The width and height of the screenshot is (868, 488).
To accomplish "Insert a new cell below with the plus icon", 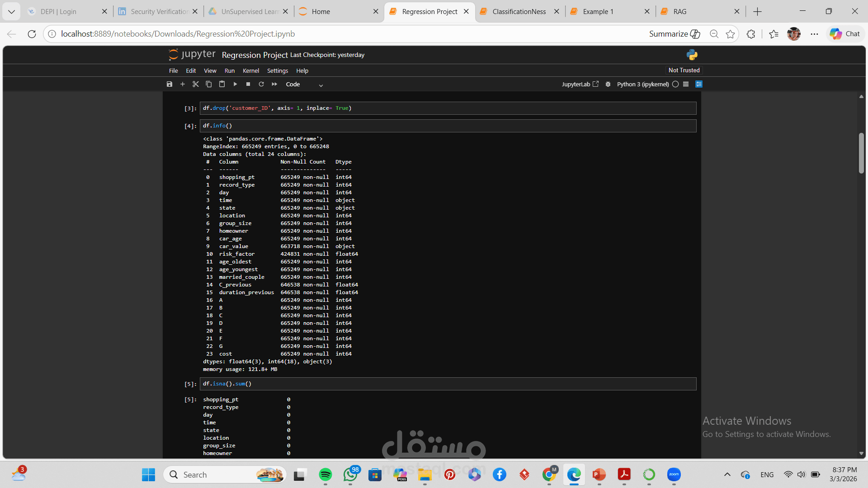I will (x=183, y=84).
